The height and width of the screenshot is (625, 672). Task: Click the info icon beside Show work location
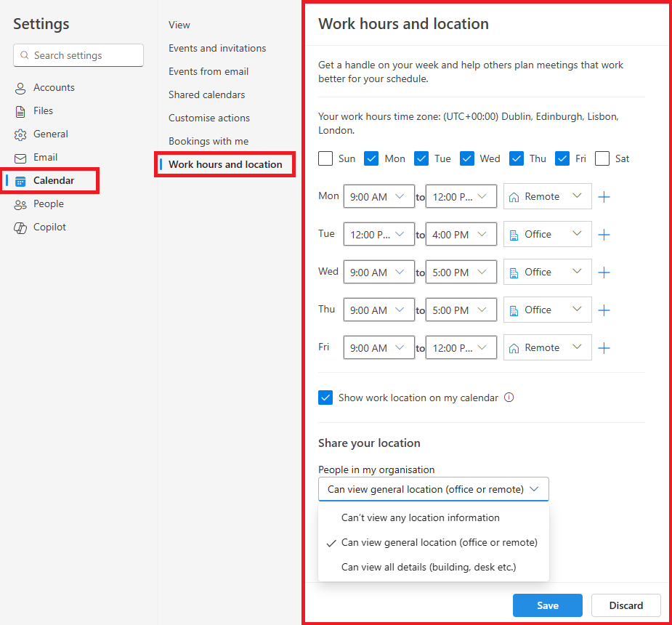509,398
